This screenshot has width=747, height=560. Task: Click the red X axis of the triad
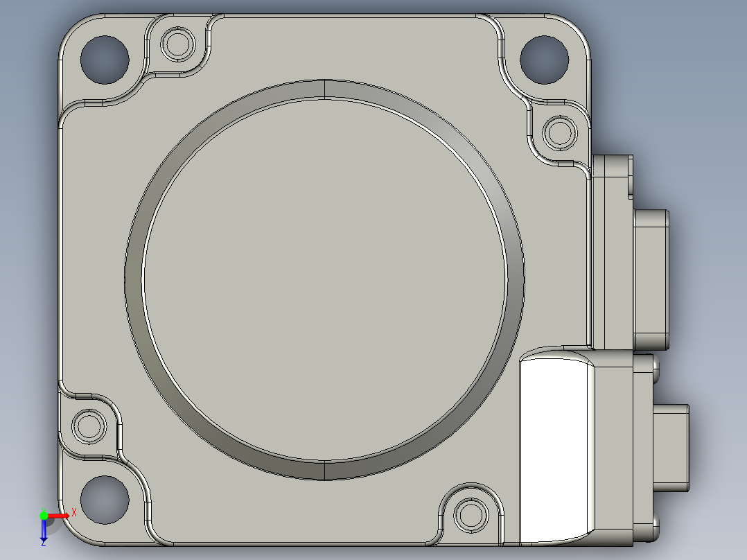59,516
